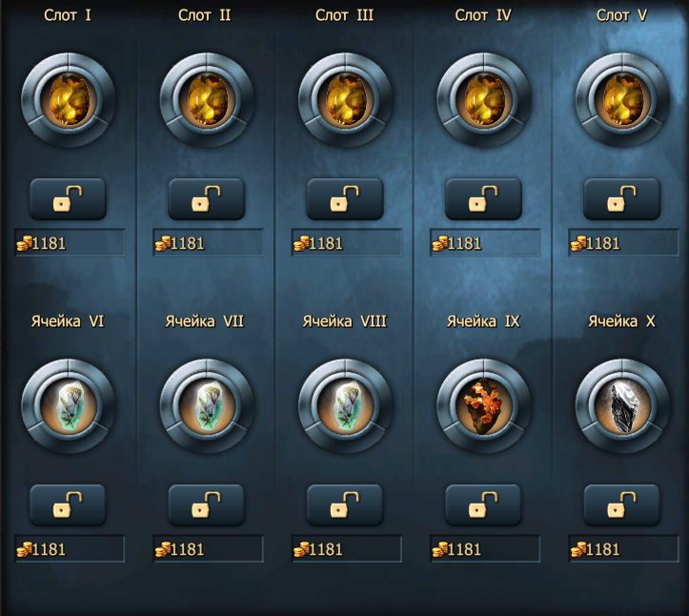Select the amber gem in Слот IV
The width and height of the screenshot is (689, 616).
(484, 100)
